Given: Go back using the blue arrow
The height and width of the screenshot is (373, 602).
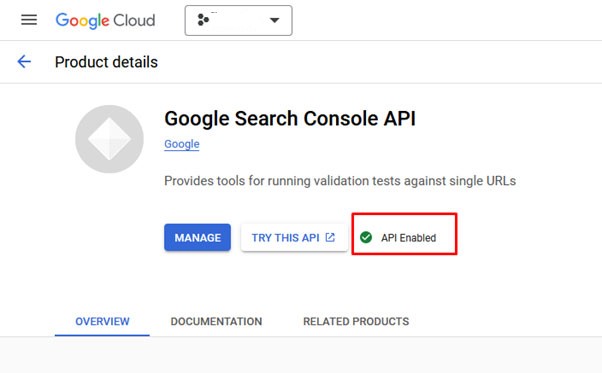Looking at the screenshot, I should coord(24,62).
